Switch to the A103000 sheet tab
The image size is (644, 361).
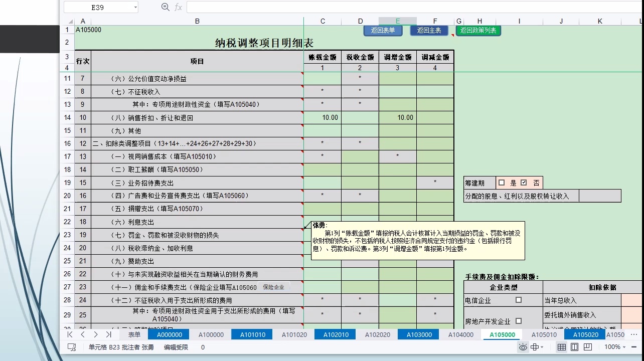tap(419, 334)
